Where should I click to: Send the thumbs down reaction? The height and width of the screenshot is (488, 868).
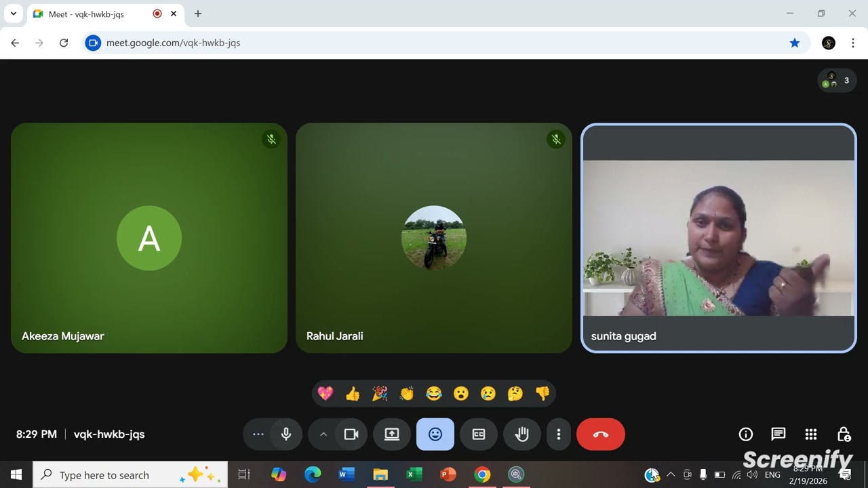pos(542,394)
